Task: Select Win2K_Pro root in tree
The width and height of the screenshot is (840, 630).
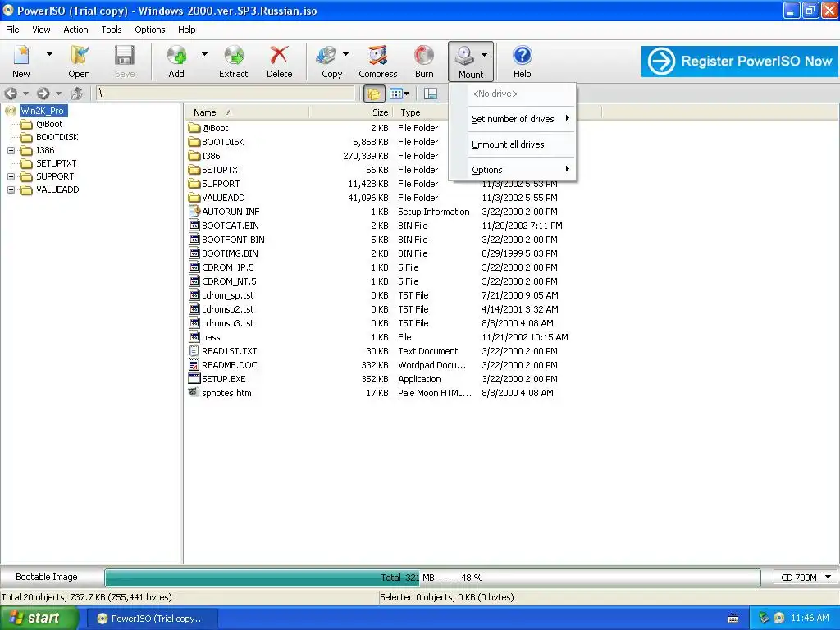Action: click(x=43, y=111)
